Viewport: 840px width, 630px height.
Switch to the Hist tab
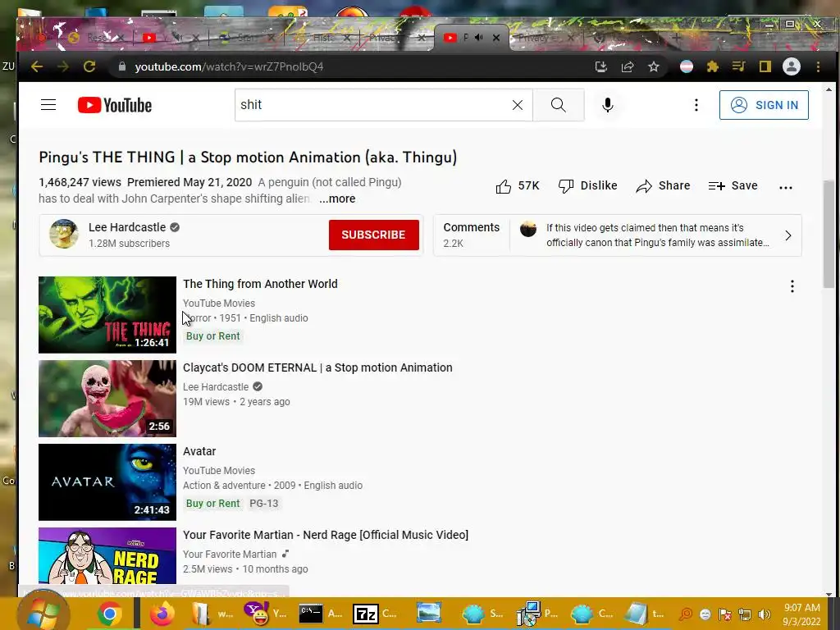pos(322,38)
